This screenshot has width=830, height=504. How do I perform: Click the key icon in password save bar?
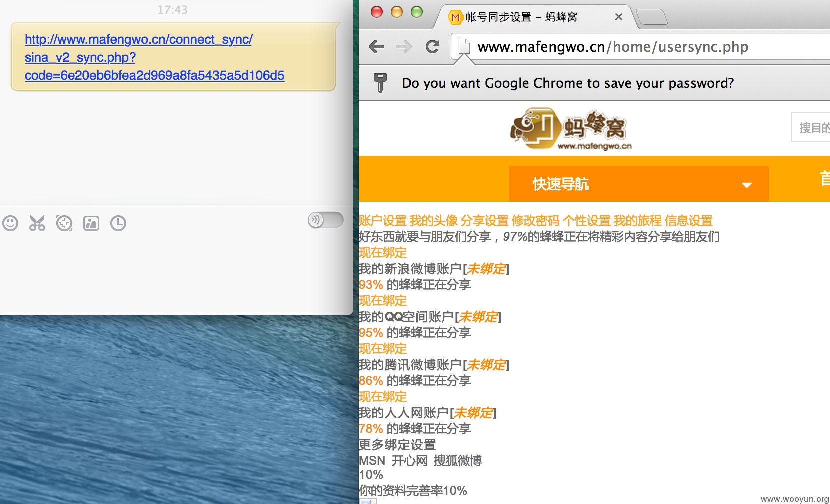[x=380, y=82]
